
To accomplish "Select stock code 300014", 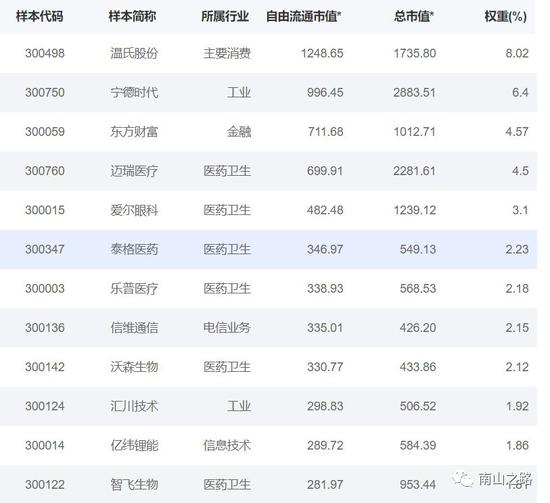I will (x=45, y=446).
